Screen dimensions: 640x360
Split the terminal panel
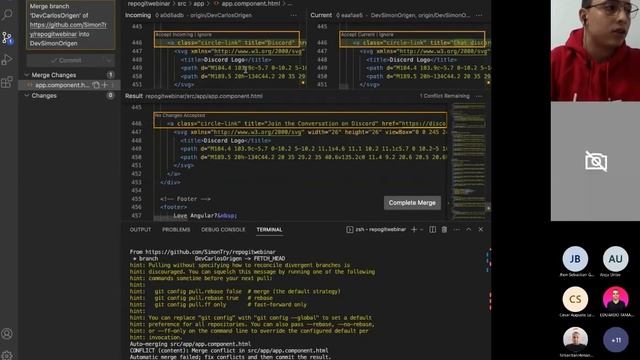pyautogui.click(x=432, y=229)
